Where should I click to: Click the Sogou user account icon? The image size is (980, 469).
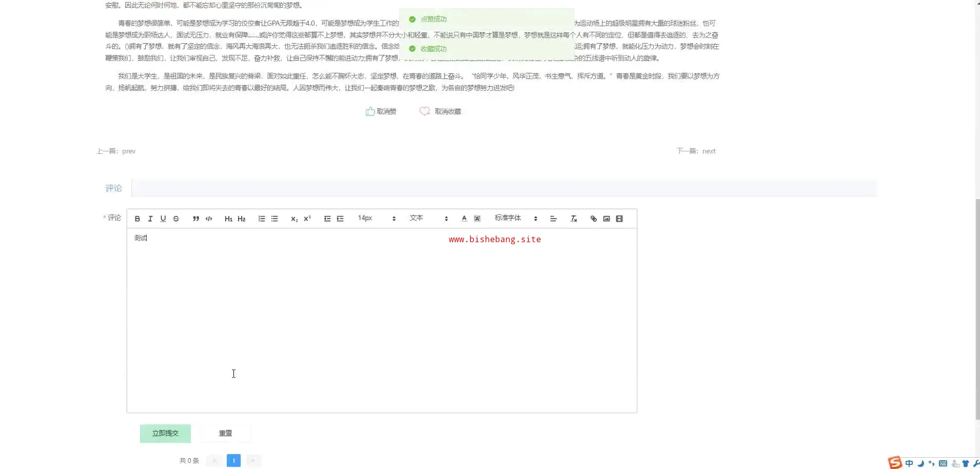pyautogui.click(x=955, y=463)
